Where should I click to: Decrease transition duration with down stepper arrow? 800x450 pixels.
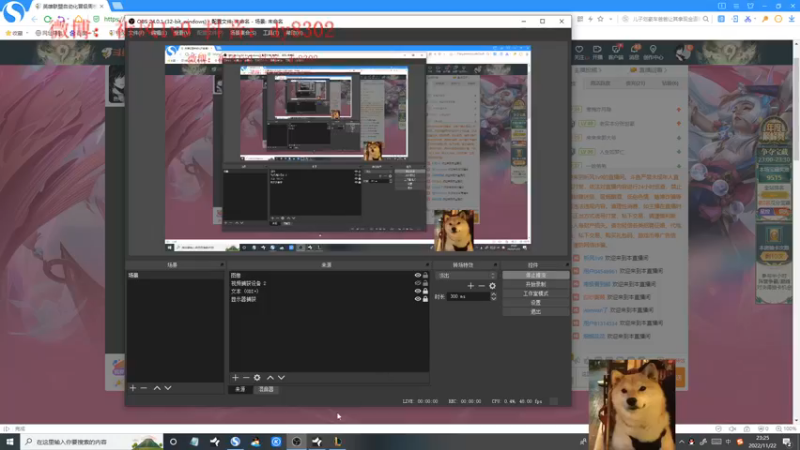(493, 298)
